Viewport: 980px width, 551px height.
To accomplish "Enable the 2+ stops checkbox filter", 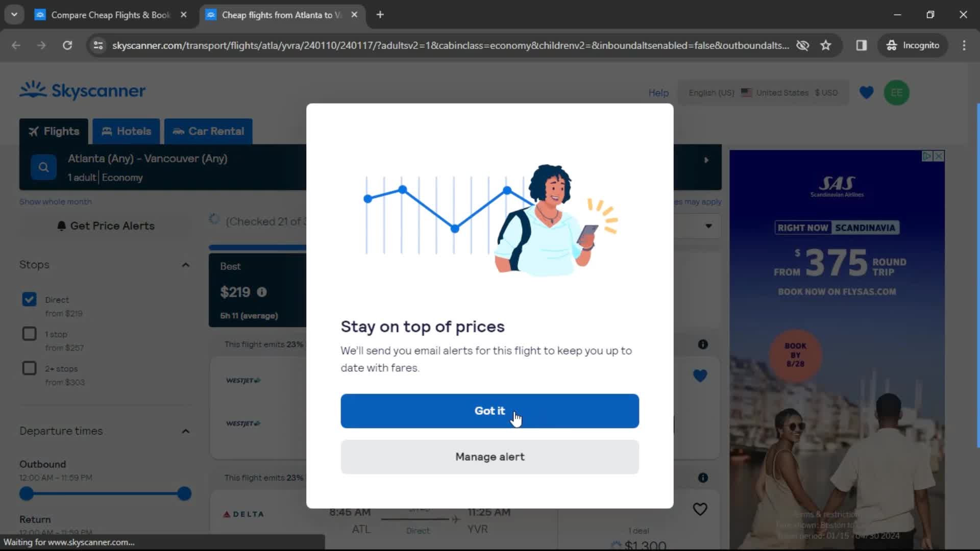I will coord(29,368).
